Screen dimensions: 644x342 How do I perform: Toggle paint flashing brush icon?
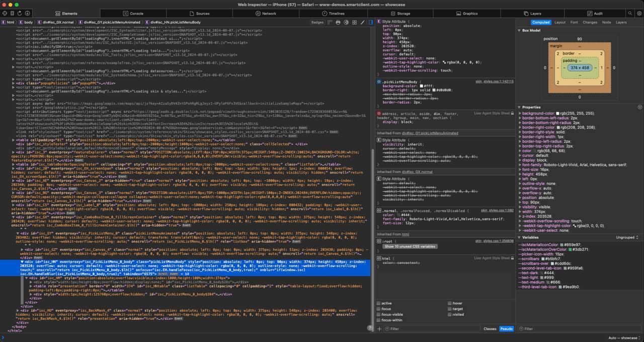(362, 22)
